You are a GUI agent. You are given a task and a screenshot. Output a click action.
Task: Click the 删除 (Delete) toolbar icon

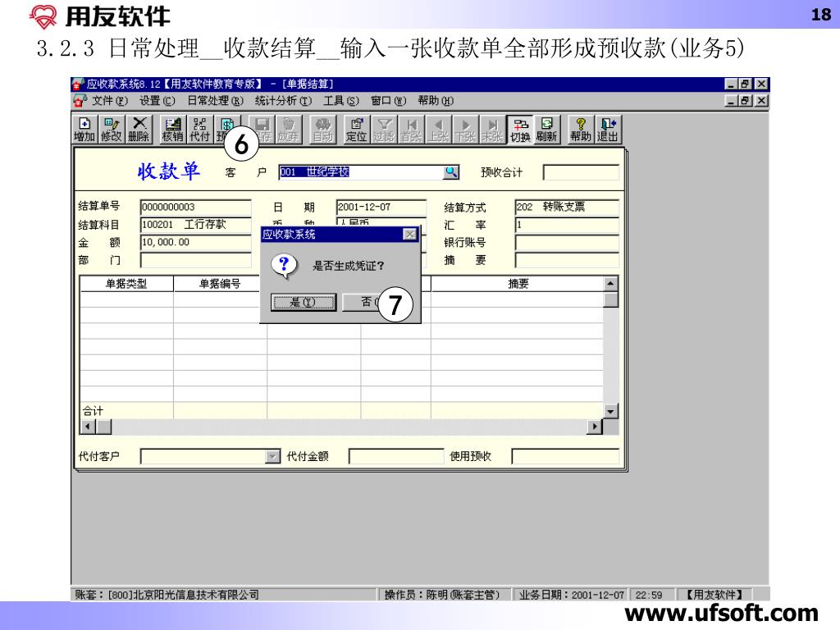click(139, 130)
